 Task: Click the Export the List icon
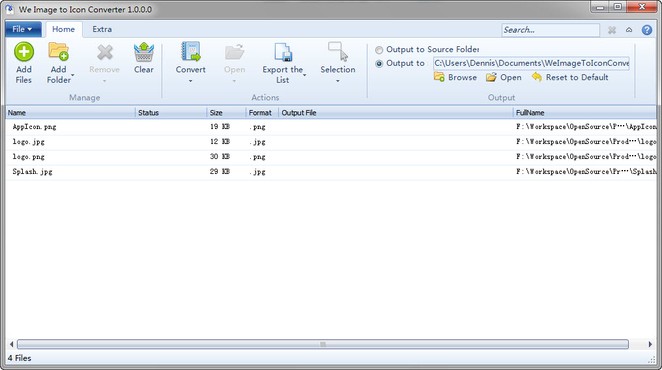282,52
